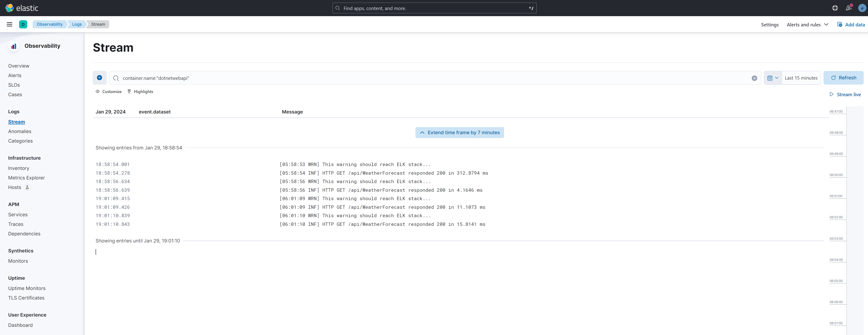Clear the search query with X icon
This screenshot has height=335, width=868.
(x=754, y=78)
